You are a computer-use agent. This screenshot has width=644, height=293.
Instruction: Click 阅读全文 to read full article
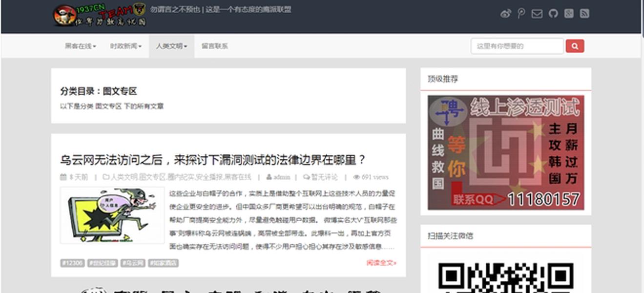(x=381, y=263)
